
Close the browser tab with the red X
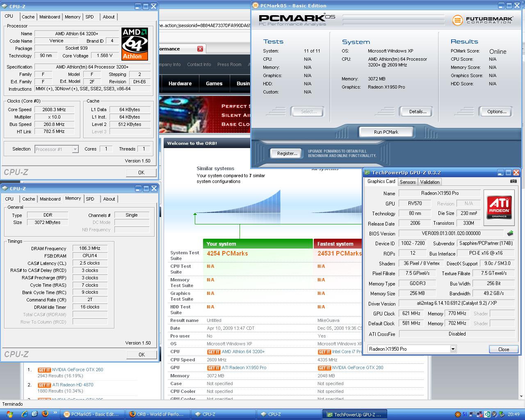coord(200,49)
